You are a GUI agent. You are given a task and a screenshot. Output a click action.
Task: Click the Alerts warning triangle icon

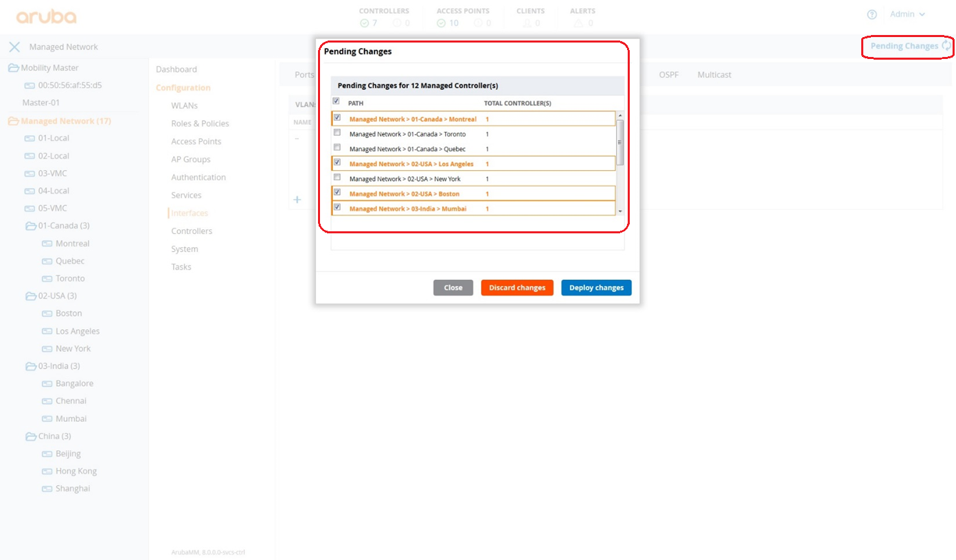(578, 23)
